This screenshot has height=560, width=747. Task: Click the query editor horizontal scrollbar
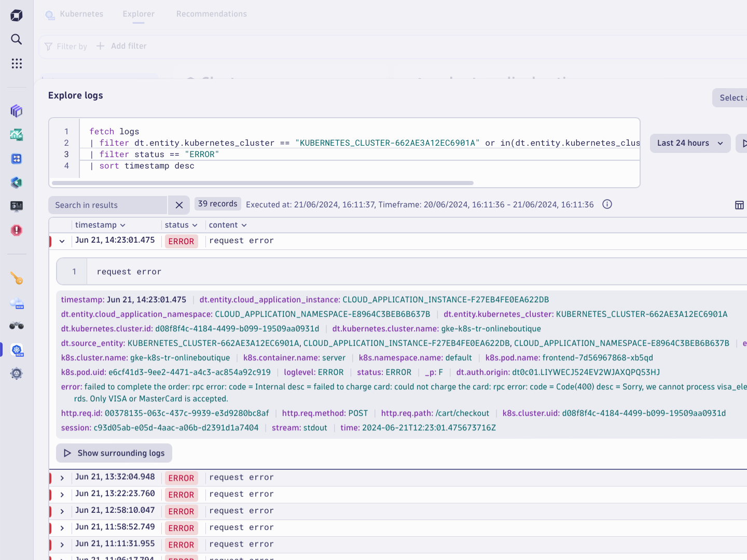coord(263,183)
